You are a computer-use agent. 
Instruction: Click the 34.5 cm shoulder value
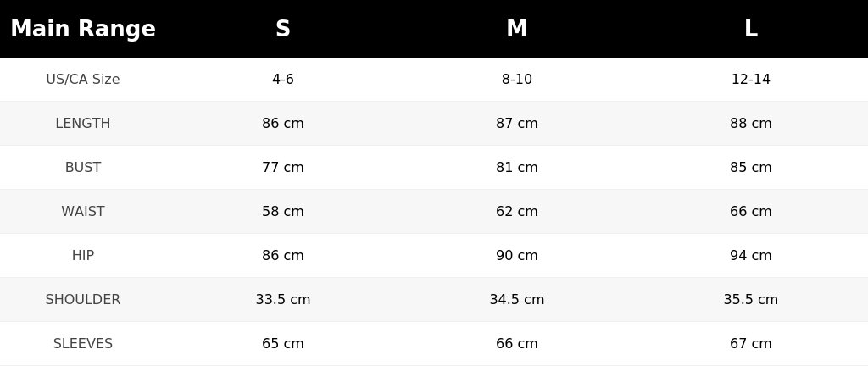516,300
